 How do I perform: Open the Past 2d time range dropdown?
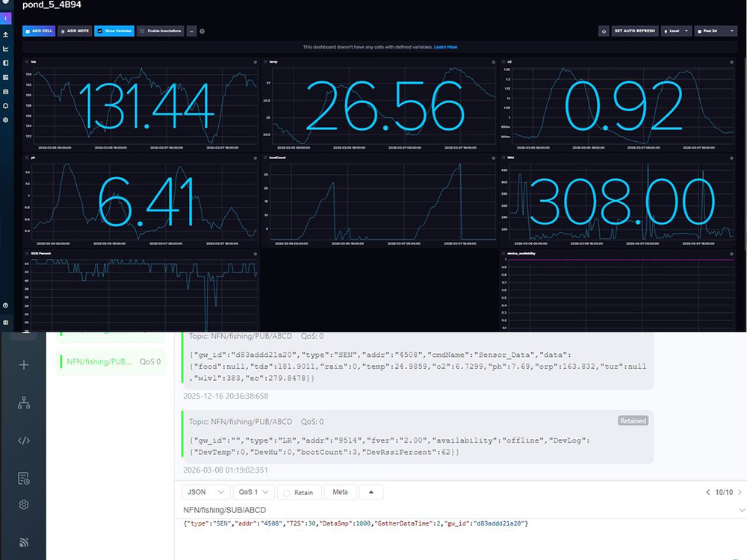(x=716, y=31)
